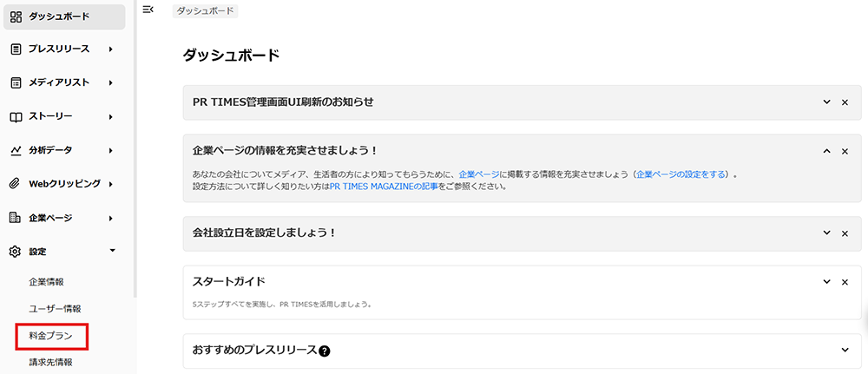Dismiss the 会社設立日を設定しましょう notice

click(x=845, y=233)
